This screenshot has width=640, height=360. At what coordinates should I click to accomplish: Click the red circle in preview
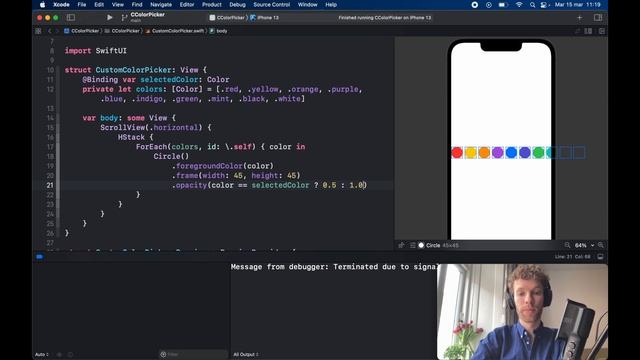[x=457, y=153]
